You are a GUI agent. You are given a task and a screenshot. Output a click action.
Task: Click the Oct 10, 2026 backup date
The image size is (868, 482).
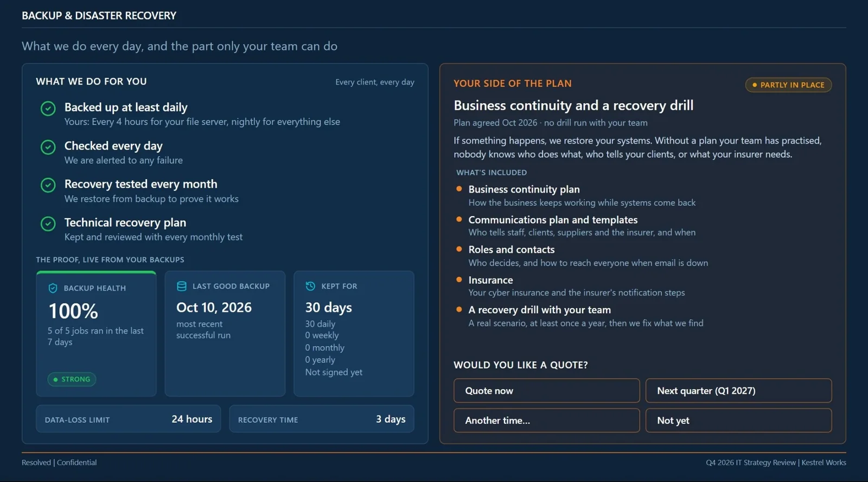click(x=214, y=307)
